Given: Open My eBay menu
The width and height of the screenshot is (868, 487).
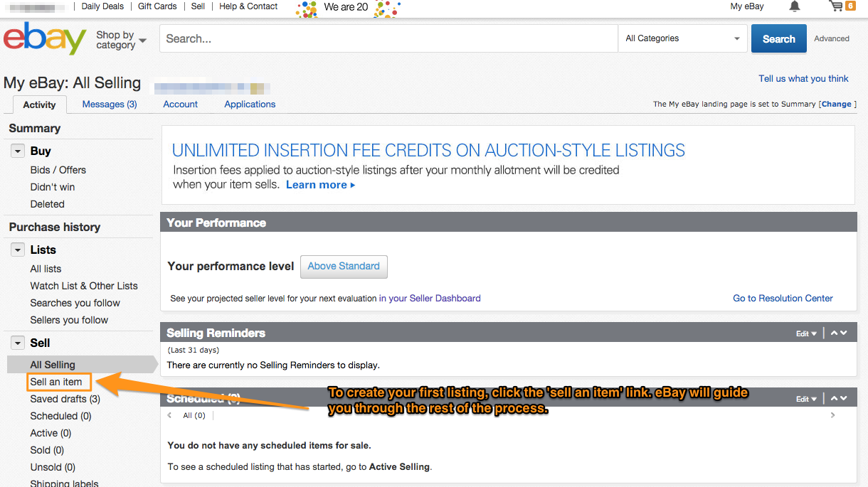Looking at the screenshot, I should 747,6.
